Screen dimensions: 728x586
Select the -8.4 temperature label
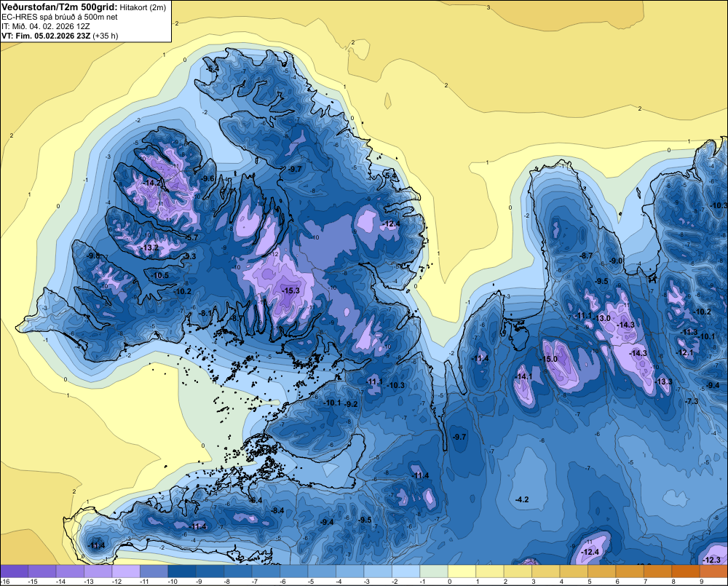pos(277,511)
